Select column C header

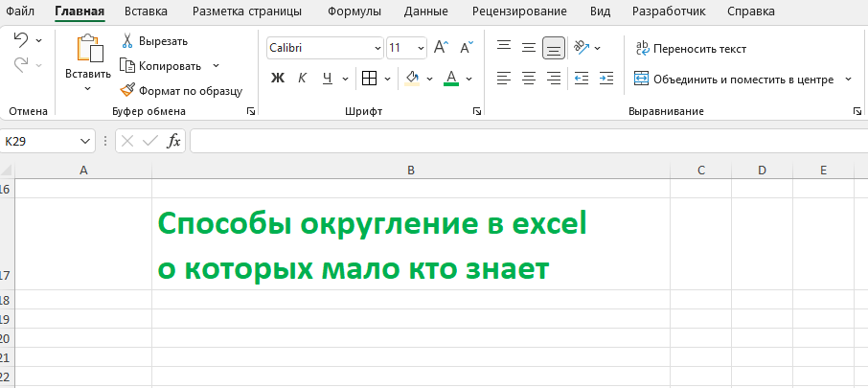point(701,171)
